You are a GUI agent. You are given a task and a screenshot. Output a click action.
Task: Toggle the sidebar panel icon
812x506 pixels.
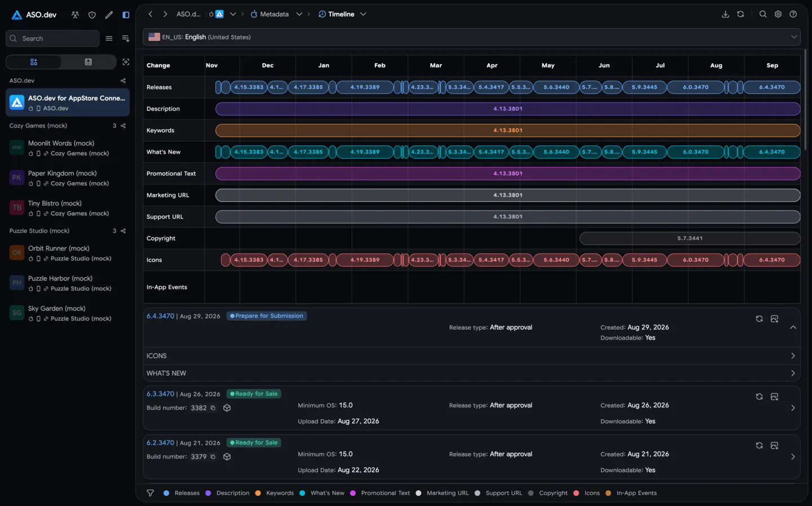tap(126, 15)
